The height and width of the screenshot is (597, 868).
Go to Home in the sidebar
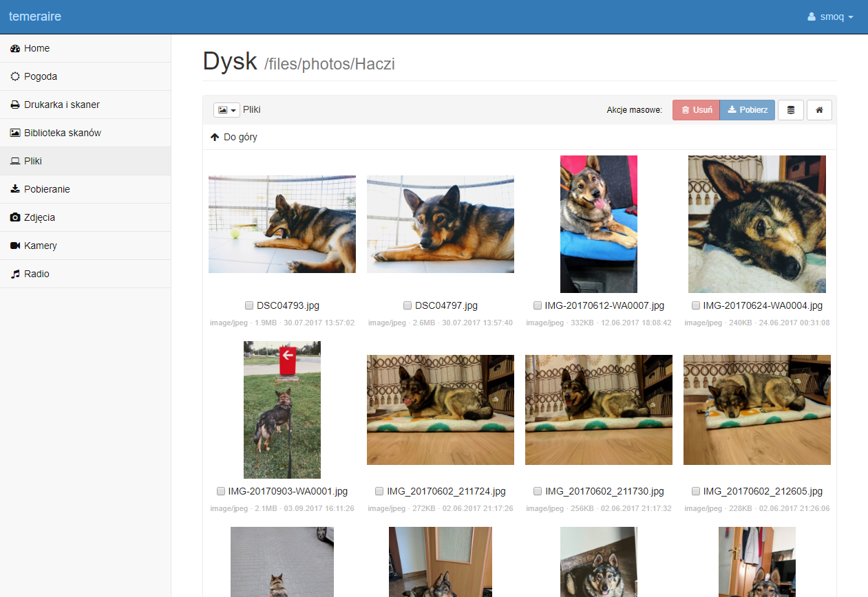(36, 48)
